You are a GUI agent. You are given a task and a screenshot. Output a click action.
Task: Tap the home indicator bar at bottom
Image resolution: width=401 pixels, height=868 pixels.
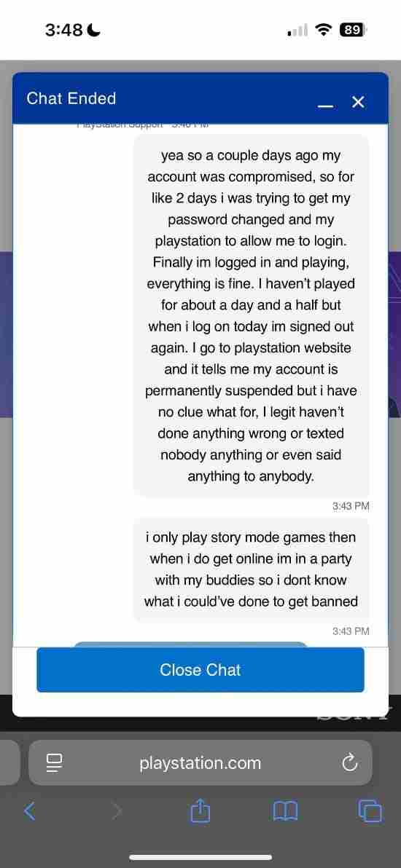click(200, 857)
